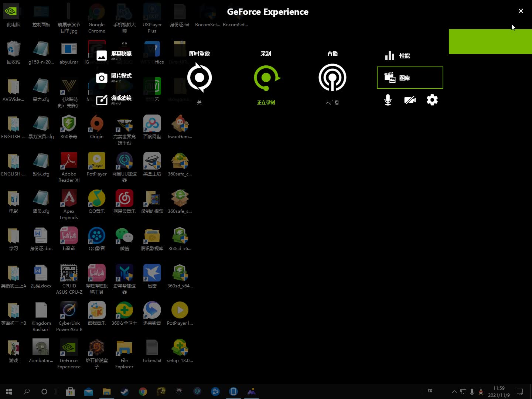
Task: Select the Apex Legends desktop shortcut
Action: 69,205
